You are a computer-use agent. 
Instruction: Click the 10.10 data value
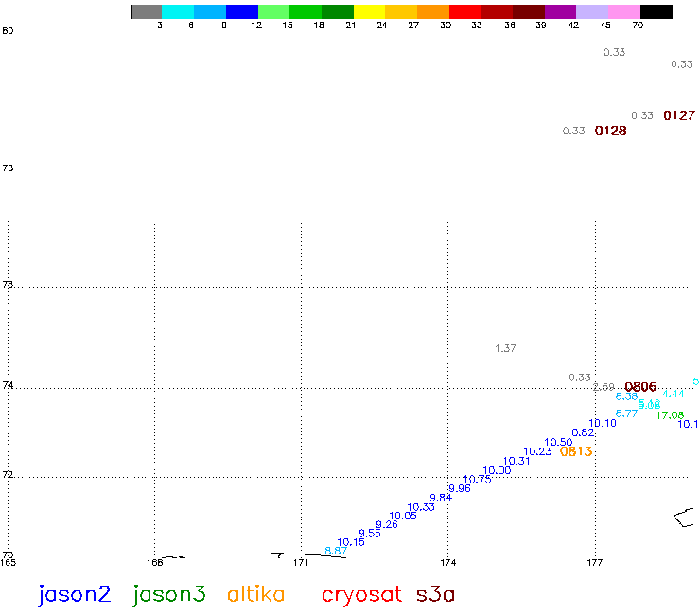click(603, 423)
